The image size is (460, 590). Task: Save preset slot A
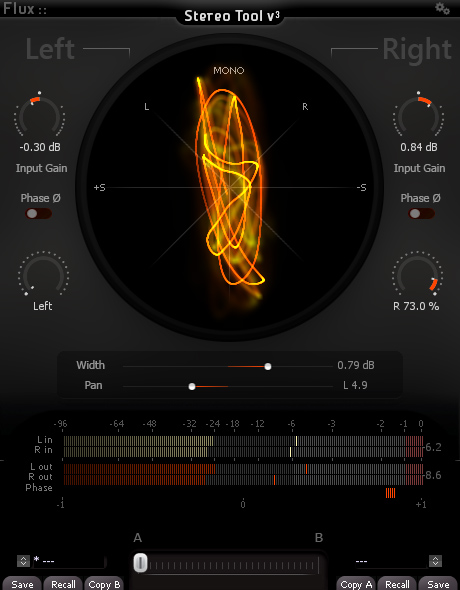22,584
